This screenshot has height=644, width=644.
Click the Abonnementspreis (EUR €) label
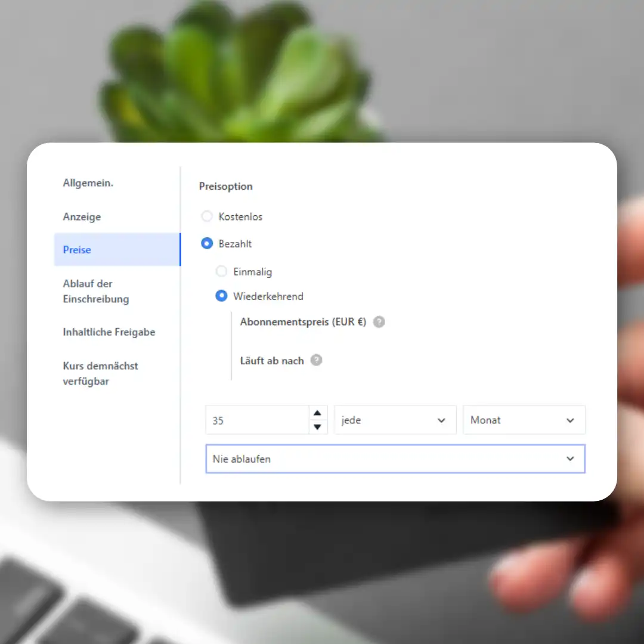click(303, 321)
